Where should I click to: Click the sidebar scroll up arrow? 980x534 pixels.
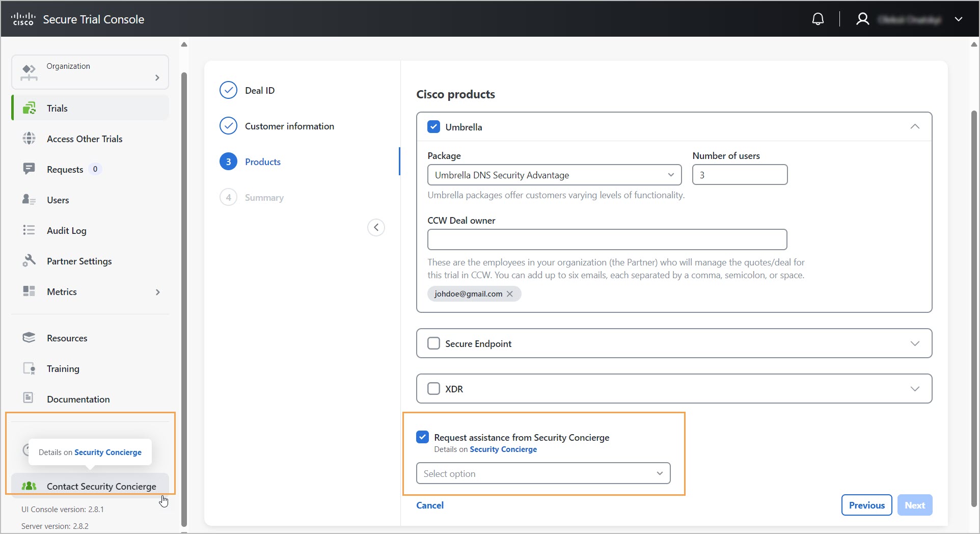click(x=184, y=44)
